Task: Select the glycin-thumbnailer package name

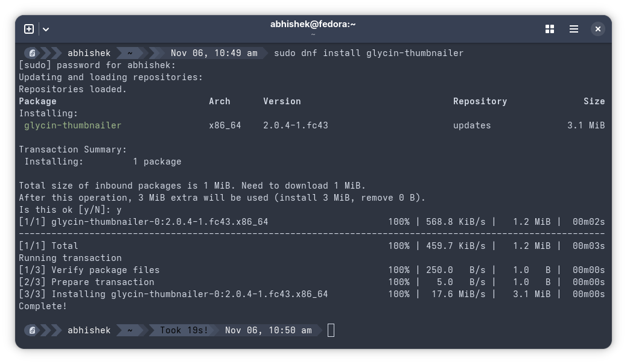Action: point(72,125)
